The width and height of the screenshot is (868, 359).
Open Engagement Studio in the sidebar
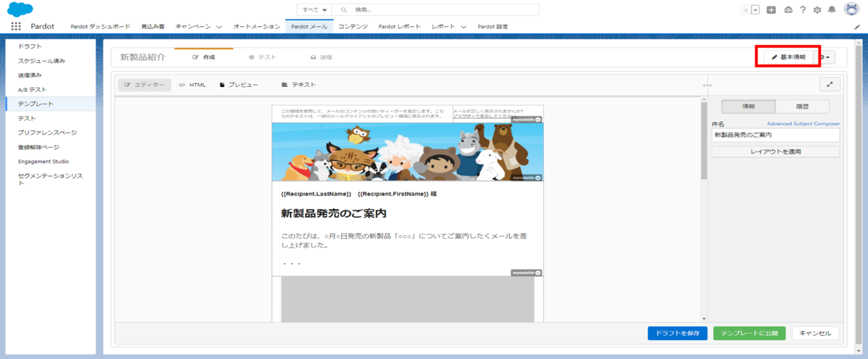tap(43, 161)
